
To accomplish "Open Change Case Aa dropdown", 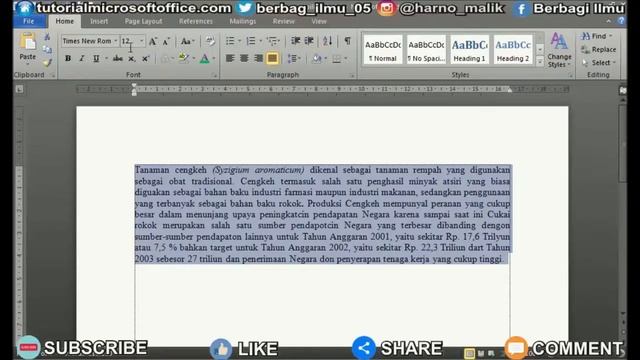I will [187, 41].
